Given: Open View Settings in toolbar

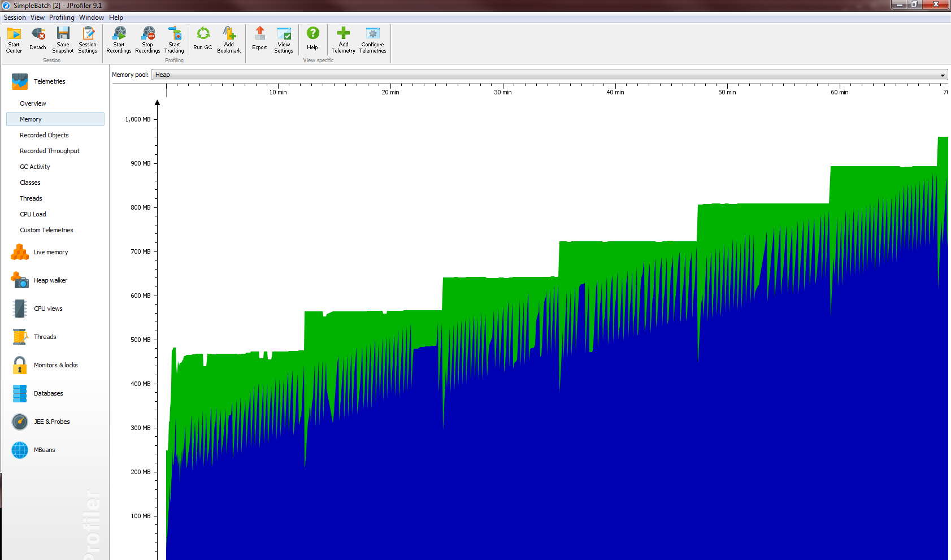Looking at the screenshot, I should pos(284,38).
